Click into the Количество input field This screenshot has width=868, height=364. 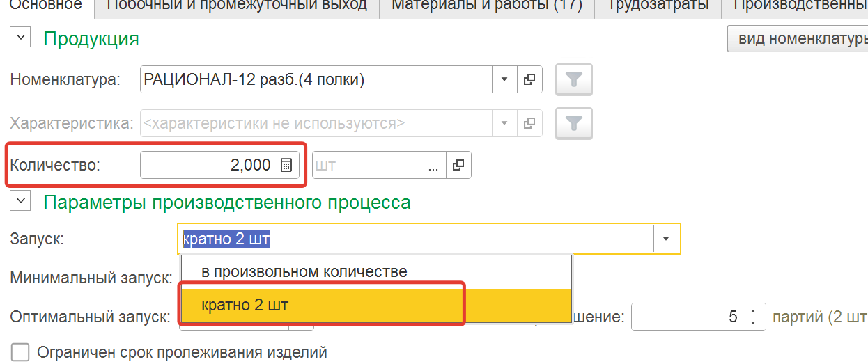click(208, 166)
